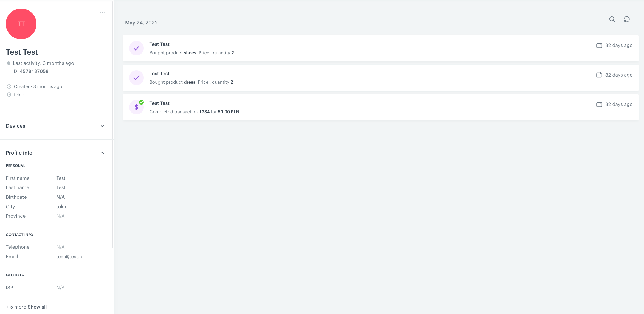Select the purple checkmark icon for shoes purchase
644x314 pixels.
click(136, 48)
